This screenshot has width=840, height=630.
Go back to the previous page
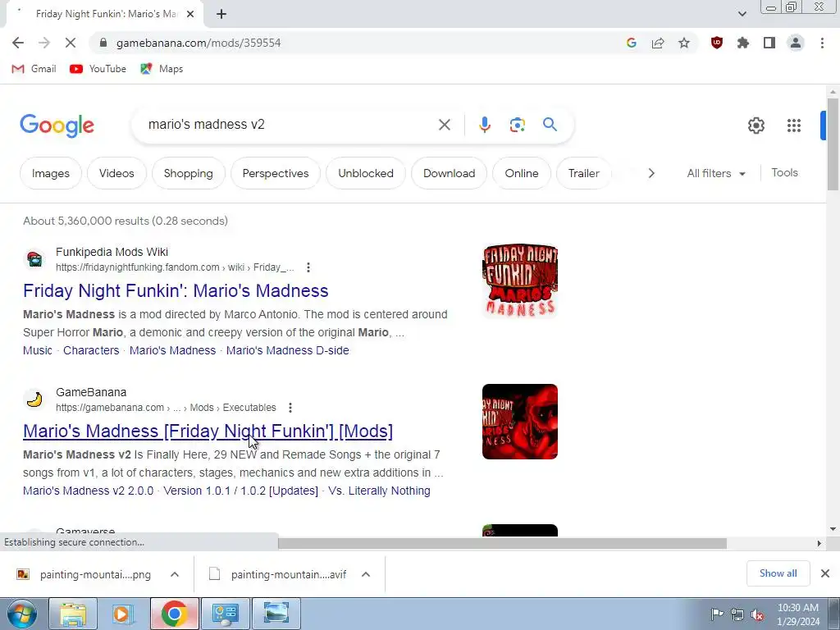(x=18, y=43)
